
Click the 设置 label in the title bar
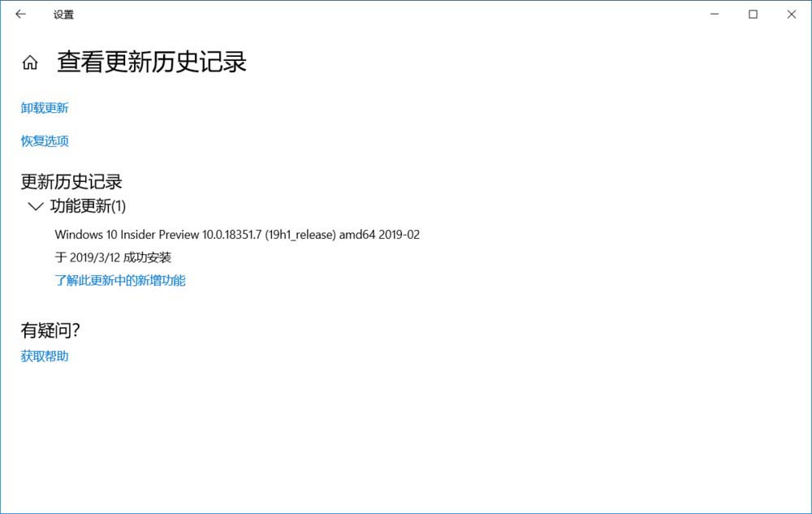[63, 14]
